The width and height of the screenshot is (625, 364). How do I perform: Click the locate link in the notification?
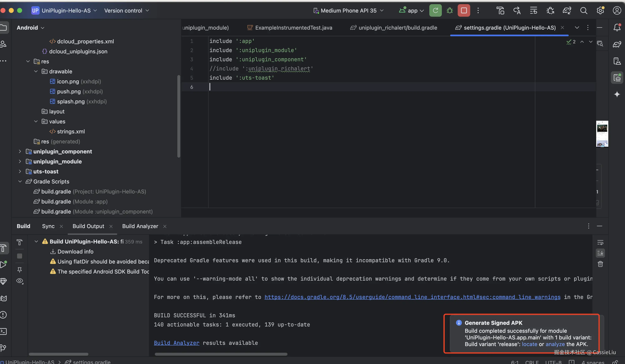529,344
